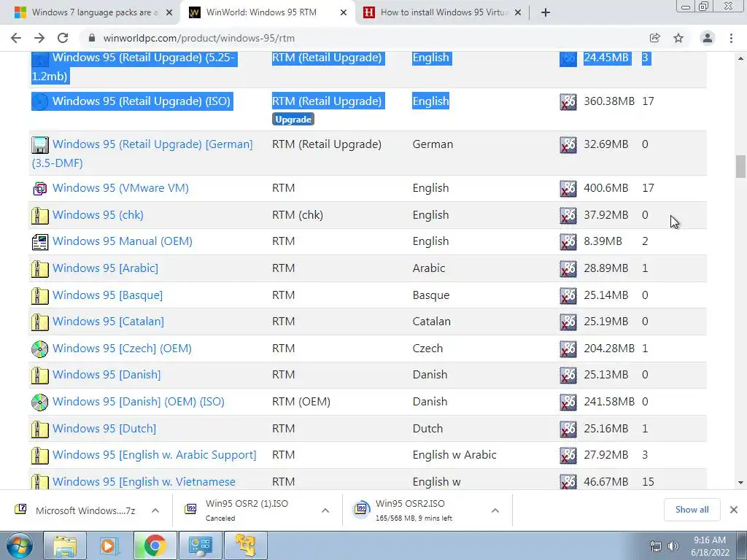The image size is (747, 560).
Task: Open the control panel taskbar icon
Action: tap(200, 545)
